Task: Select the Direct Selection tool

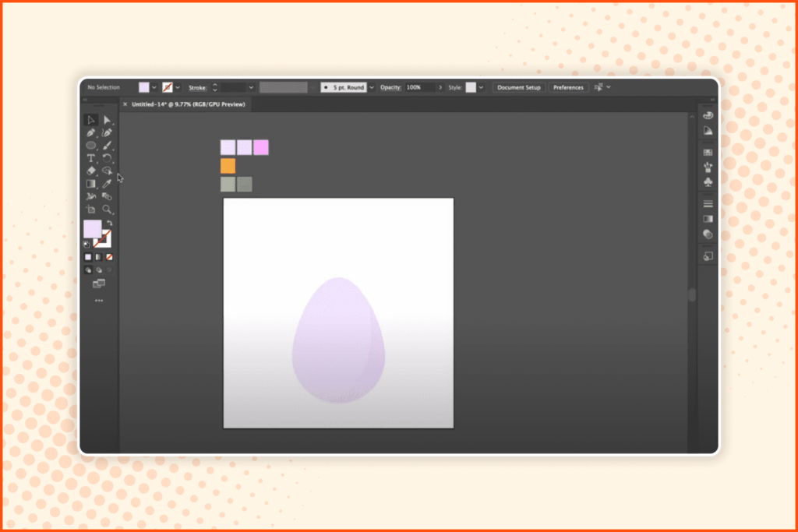Action: [107, 120]
